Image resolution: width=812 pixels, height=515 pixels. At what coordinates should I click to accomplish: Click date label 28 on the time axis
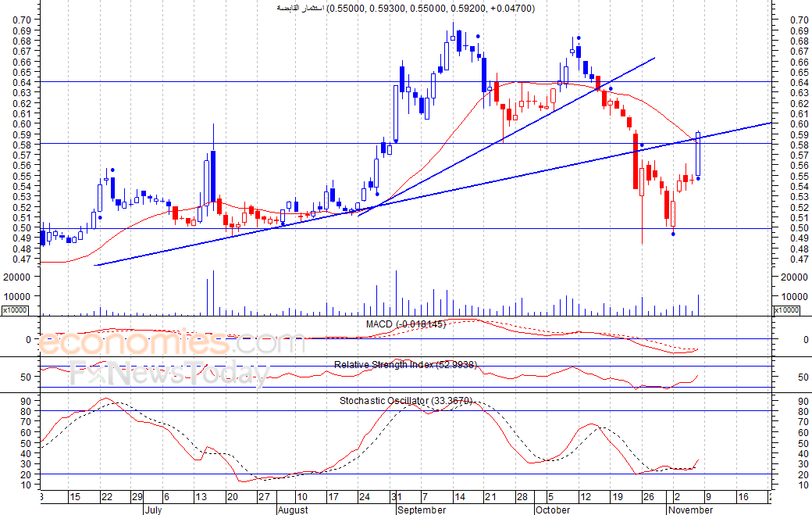pyautogui.click(x=522, y=497)
